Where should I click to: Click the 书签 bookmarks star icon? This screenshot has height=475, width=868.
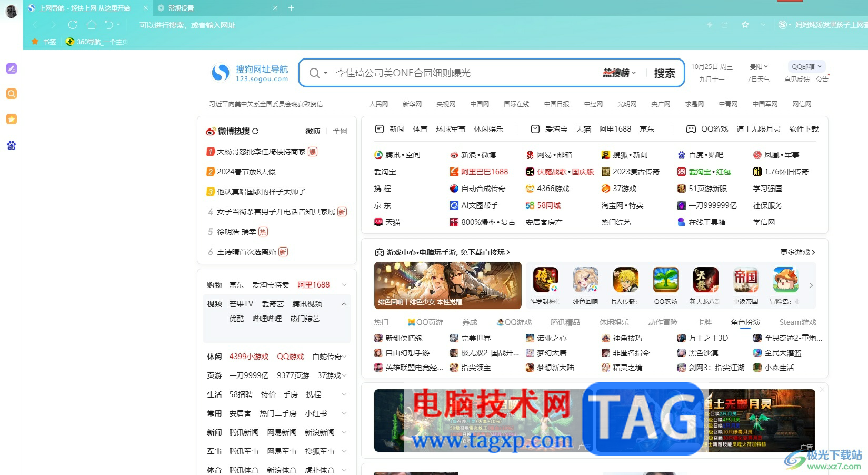35,42
